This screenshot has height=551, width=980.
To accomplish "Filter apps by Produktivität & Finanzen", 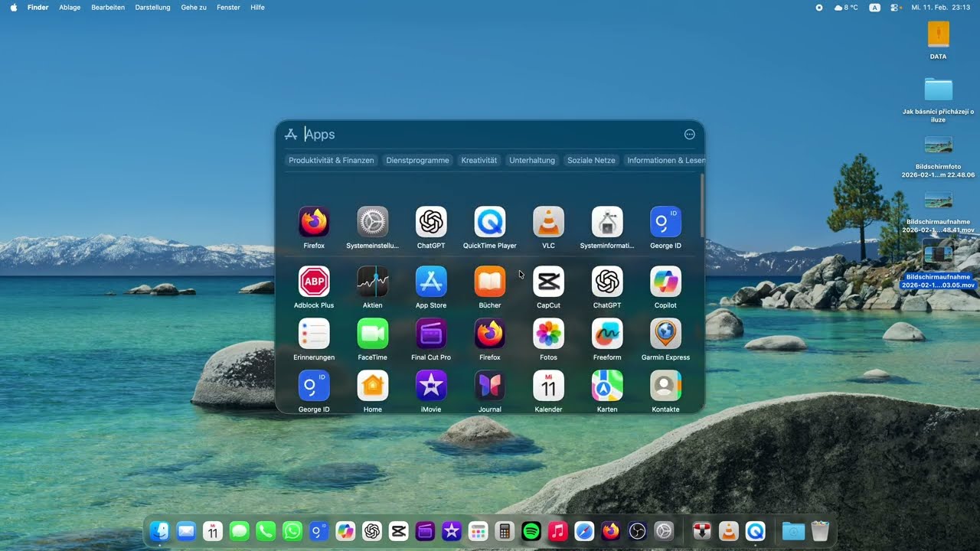I will 332,161.
